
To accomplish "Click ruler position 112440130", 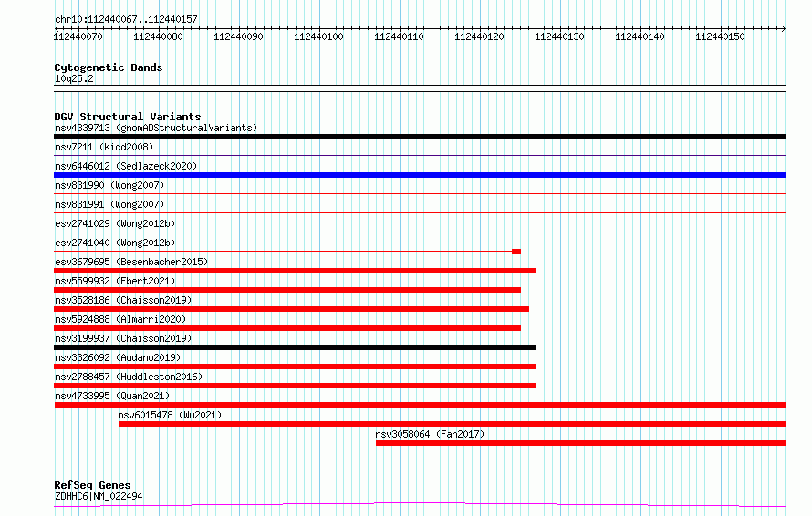I will [559, 36].
